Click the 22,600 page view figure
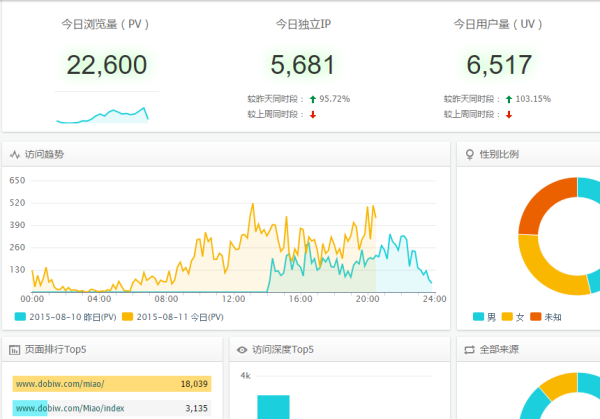600x419 pixels. [x=107, y=65]
